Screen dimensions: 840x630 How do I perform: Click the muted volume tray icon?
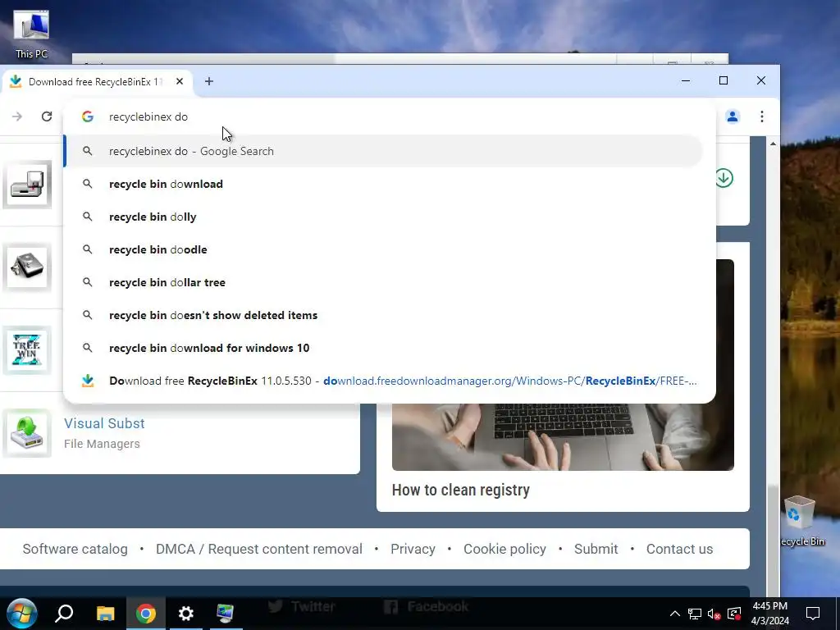tap(714, 614)
